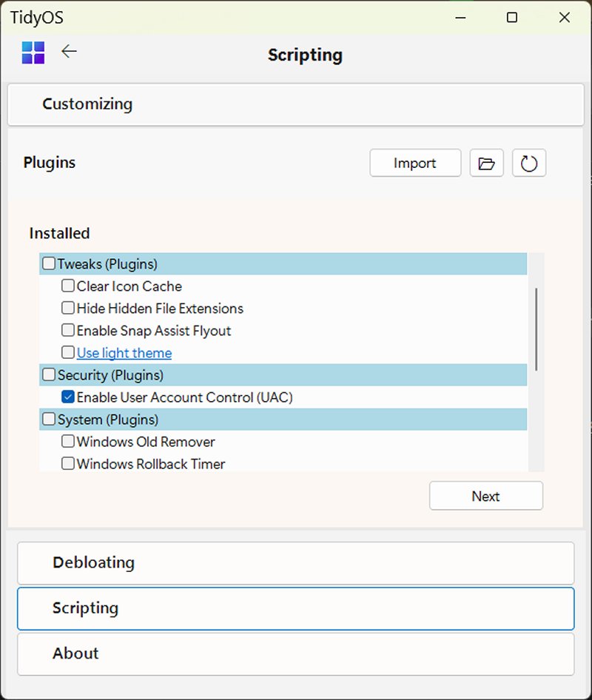Refresh the plugins list icon
The width and height of the screenshot is (592, 700).
[x=528, y=164]
